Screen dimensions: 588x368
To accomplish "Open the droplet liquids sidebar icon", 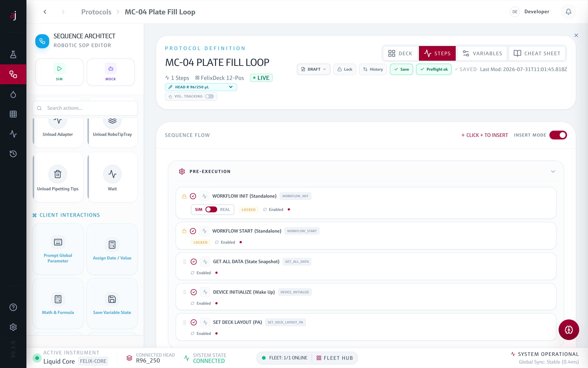I will [13, 94].
